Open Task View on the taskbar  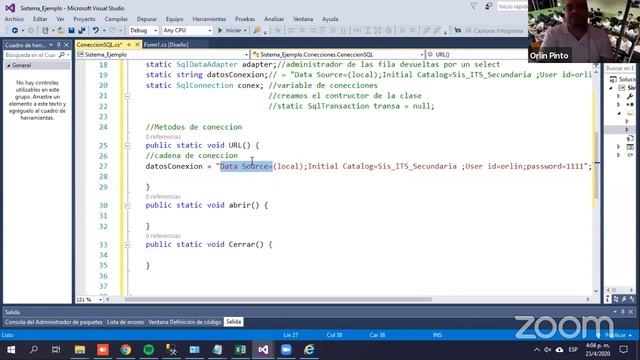[56, 350]
